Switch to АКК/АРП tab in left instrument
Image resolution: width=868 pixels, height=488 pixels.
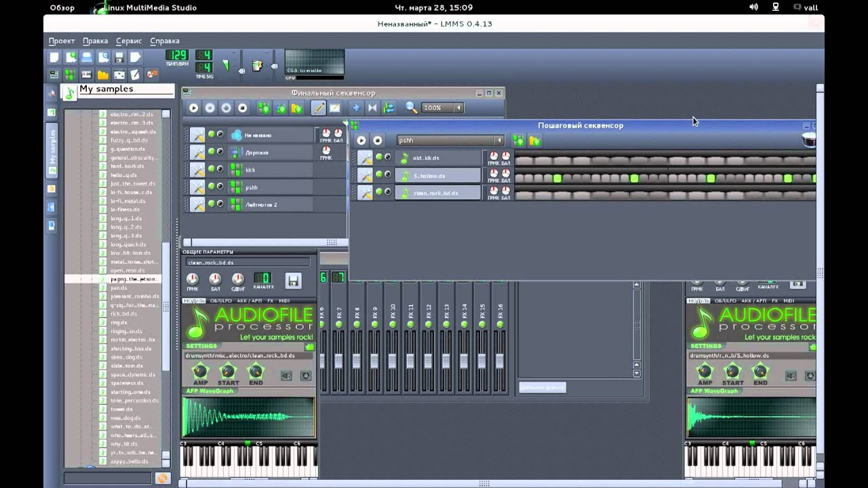click(x=249, y=300)
